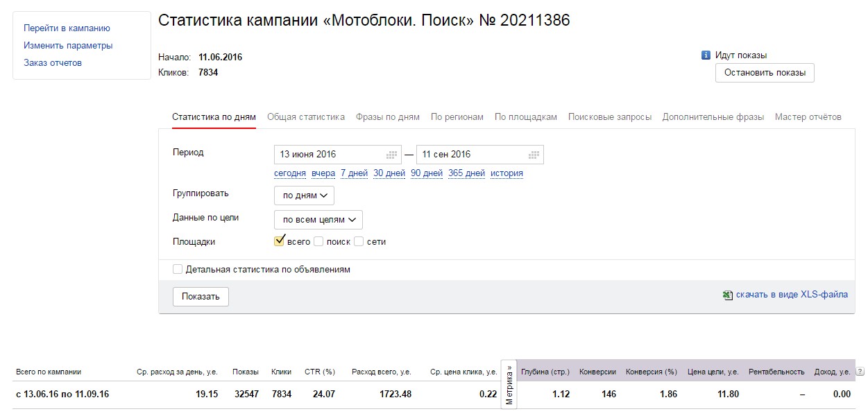868x416 pixels.
Task: Switch to Общая статистика tab
Action: pos(306,117)
